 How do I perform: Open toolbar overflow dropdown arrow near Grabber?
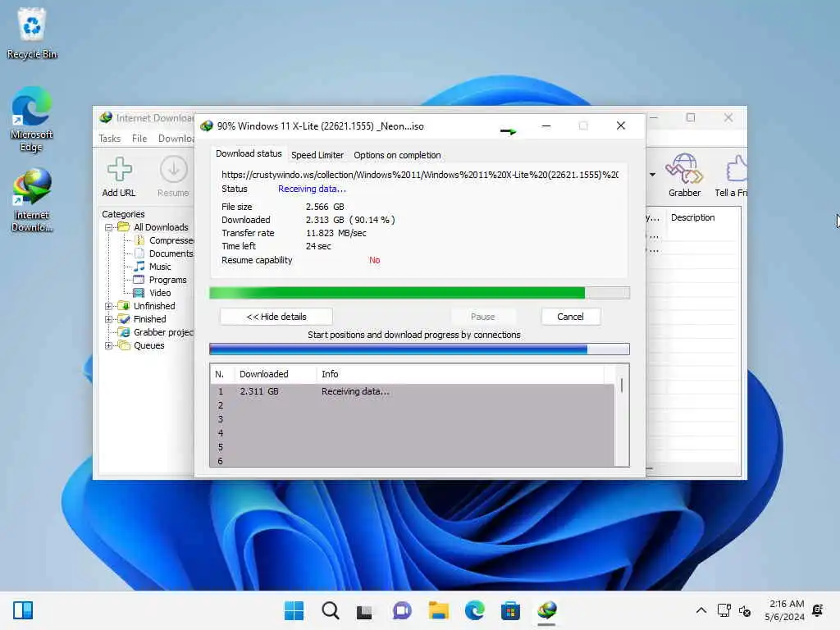click(652, 175)
